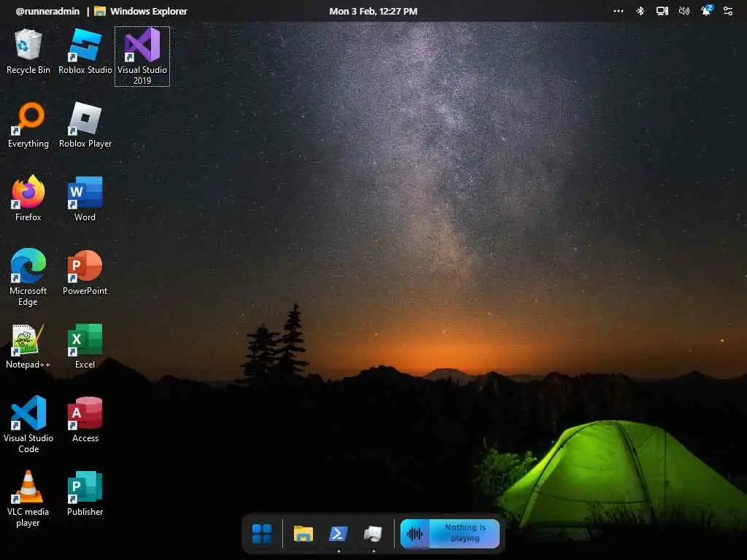Click the white app icon in dock
The height and width of the screenshot is (560, 747).
click(x=373, y=534)
